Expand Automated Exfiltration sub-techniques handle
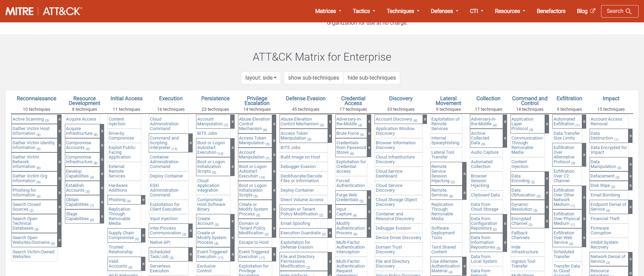 584,122
